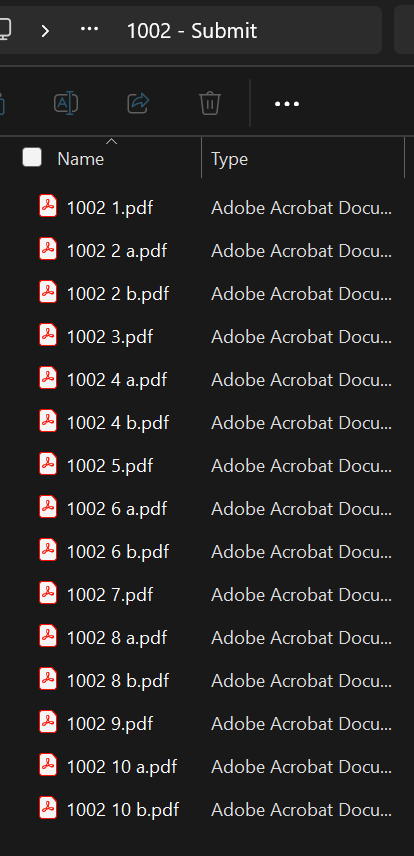Sort files by the Type column
The height and width of the screenshot is (856, 414).
tap(229, 159)
